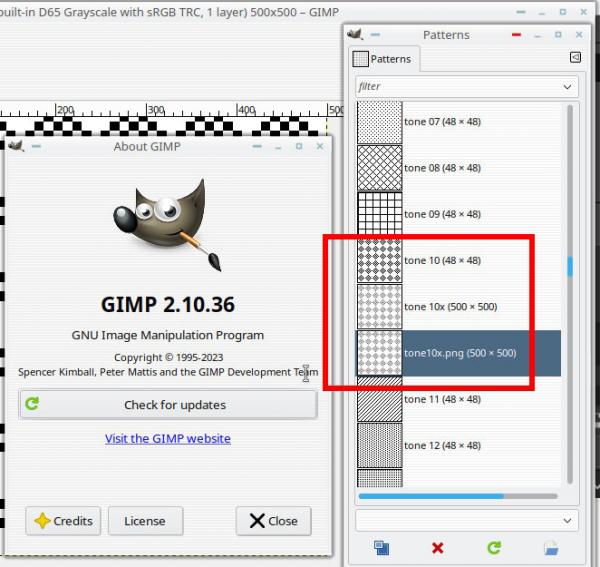Click the green refresh patterns icon

click(x=494, y=548)
